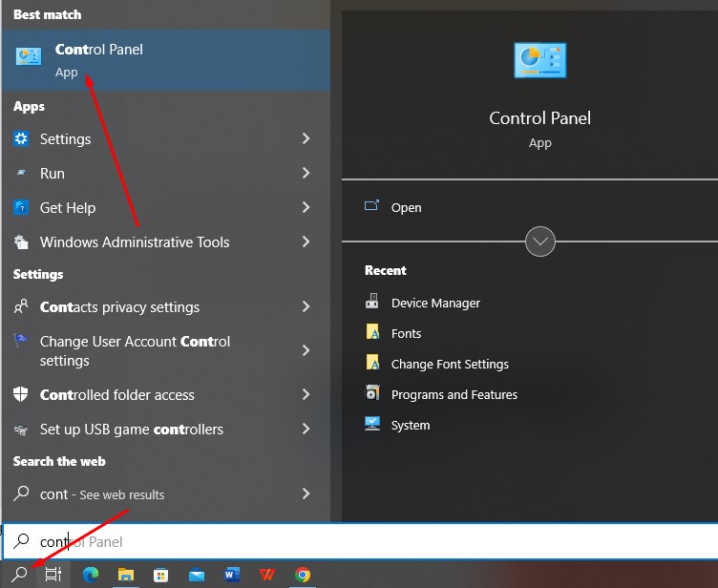Click Fonts icon in Recent list
This screenshot has width=718, height=588.
tap(372, 331)
